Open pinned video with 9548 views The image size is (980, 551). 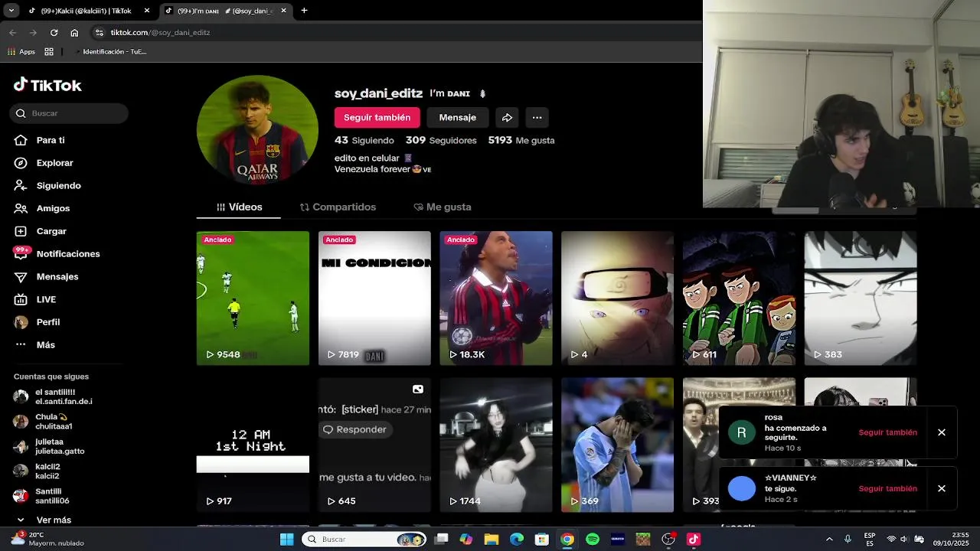(253, 298)
